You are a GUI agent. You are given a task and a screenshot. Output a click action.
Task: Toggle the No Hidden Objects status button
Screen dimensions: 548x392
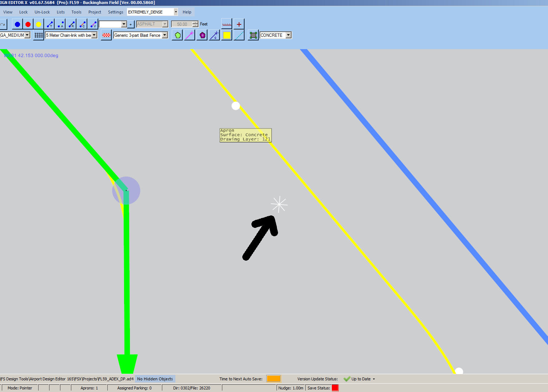(x=155, y=379)
